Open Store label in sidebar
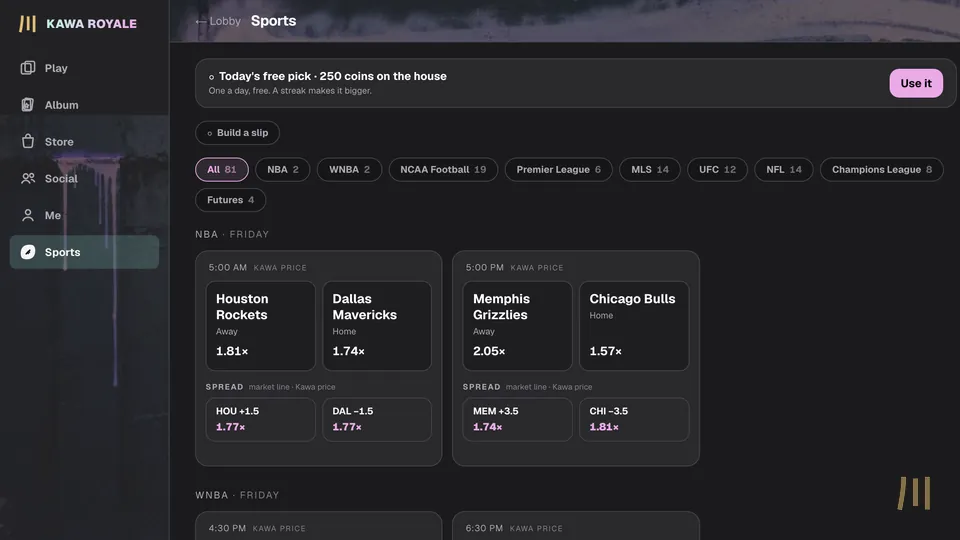 (59, 141)
